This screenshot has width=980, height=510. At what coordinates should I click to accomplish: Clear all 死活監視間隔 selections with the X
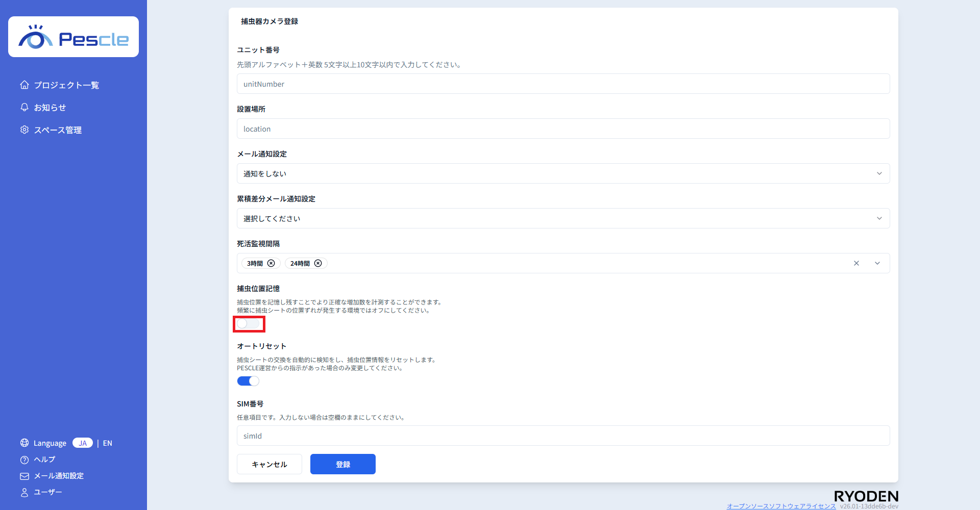tap(856, 263)
